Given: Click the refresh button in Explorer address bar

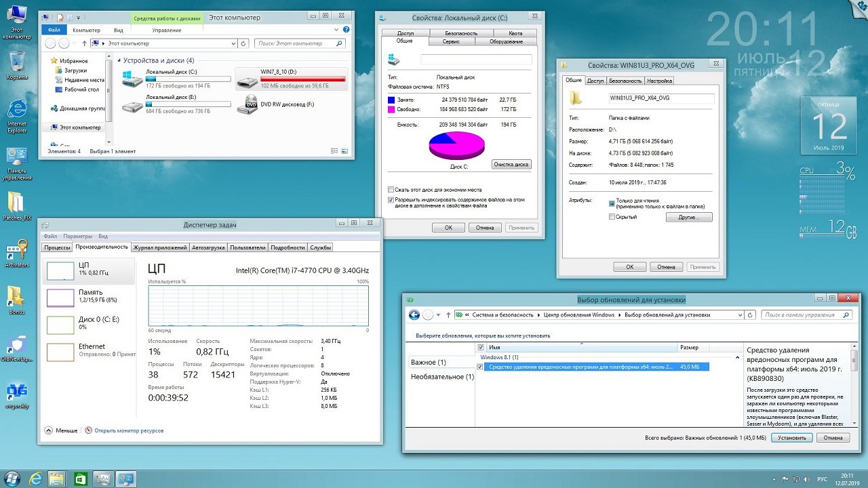Looking at the screenshot, I should (244, 43).
